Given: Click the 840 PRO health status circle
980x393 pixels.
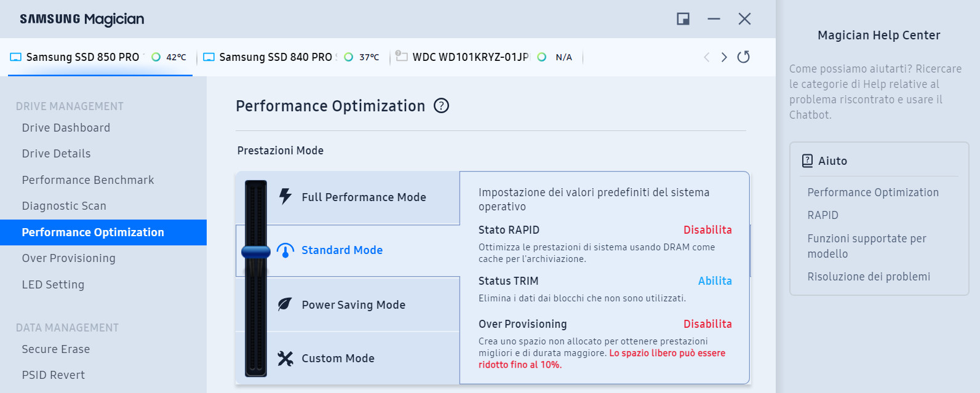Looking at the screenshot, I should 349,57.
